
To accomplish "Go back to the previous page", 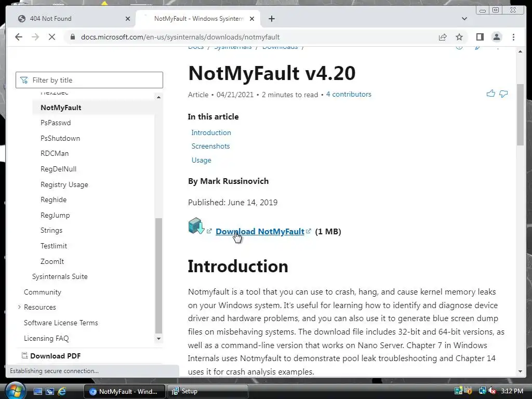I will click(19, 37).
